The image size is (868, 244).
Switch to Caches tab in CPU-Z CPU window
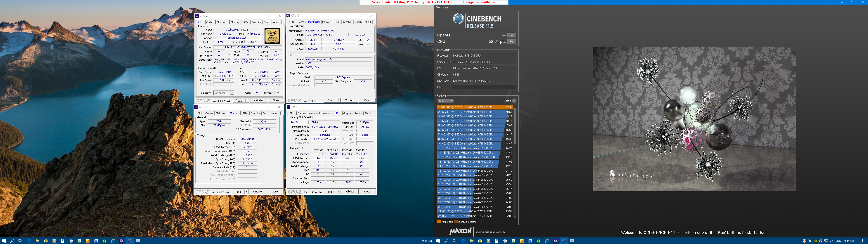click(210, 22)
